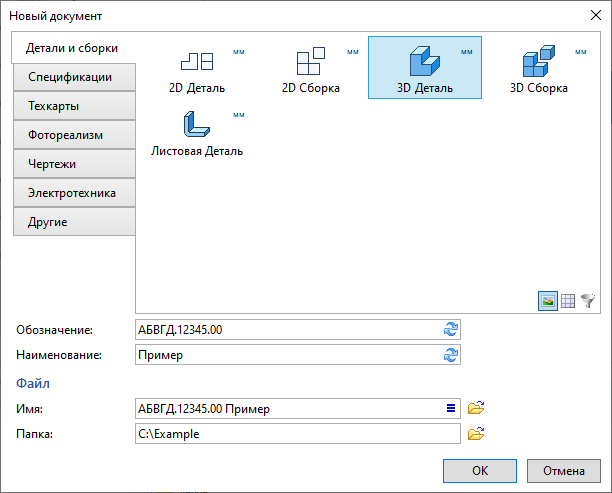Viewport: 612px width, 493px height.
Task: Open the template filter funnel
Action: [587, 300]
